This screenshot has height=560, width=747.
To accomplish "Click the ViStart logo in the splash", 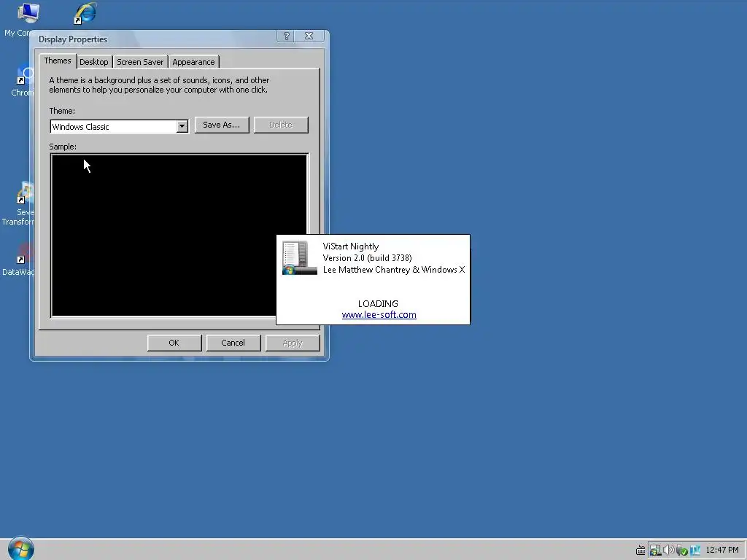I will click(299, 257).
